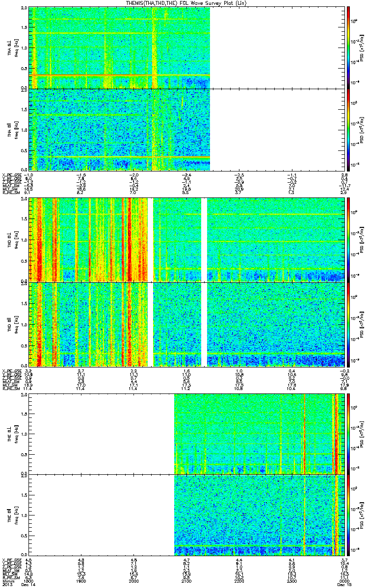Click the 2200 time tick label
368x588 pixels.
(239, 581)
